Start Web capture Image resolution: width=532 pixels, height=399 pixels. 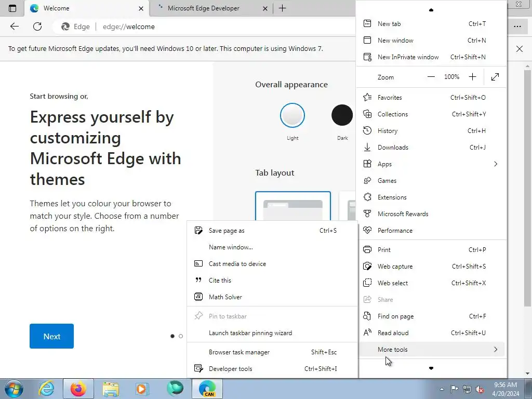431,267
